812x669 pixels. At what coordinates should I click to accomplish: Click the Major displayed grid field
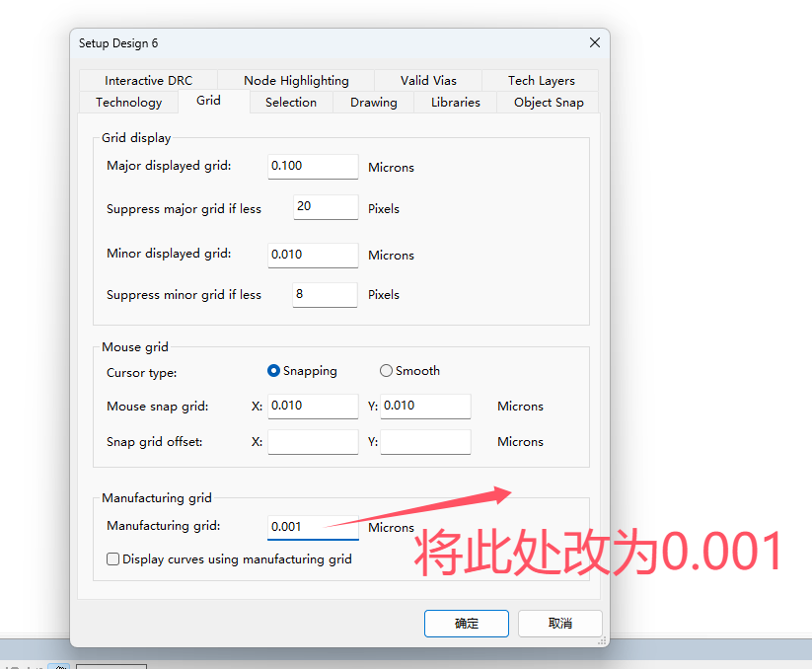tap(313, 167)
